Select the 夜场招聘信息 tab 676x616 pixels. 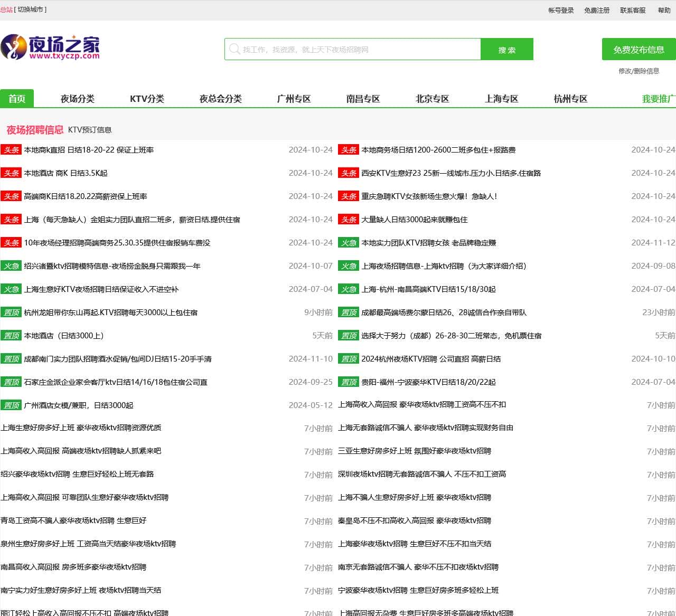[x=35, y=130]
